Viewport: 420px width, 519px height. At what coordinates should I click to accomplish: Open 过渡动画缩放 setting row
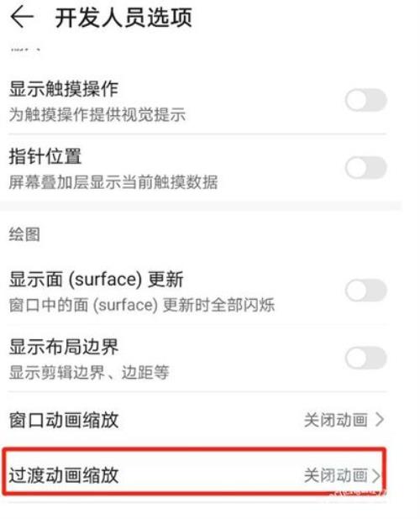[x=195, y=472]
